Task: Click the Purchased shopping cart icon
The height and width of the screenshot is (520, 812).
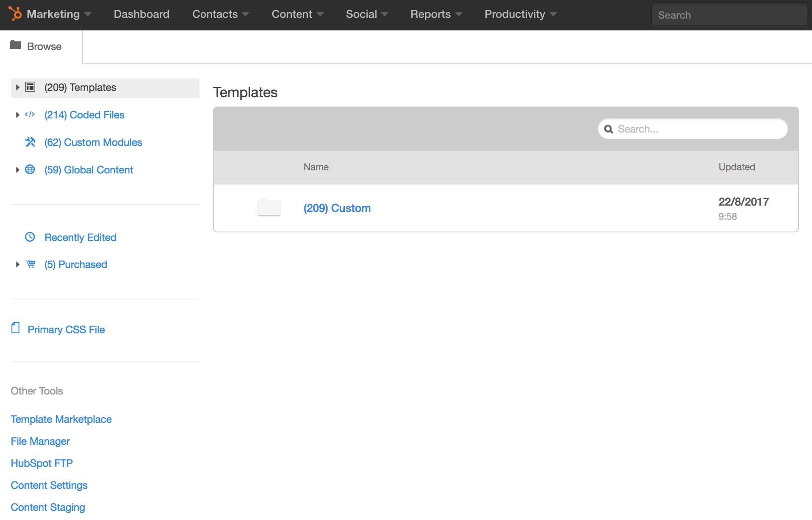Action: pyautogui.click(x=30, y=264)
